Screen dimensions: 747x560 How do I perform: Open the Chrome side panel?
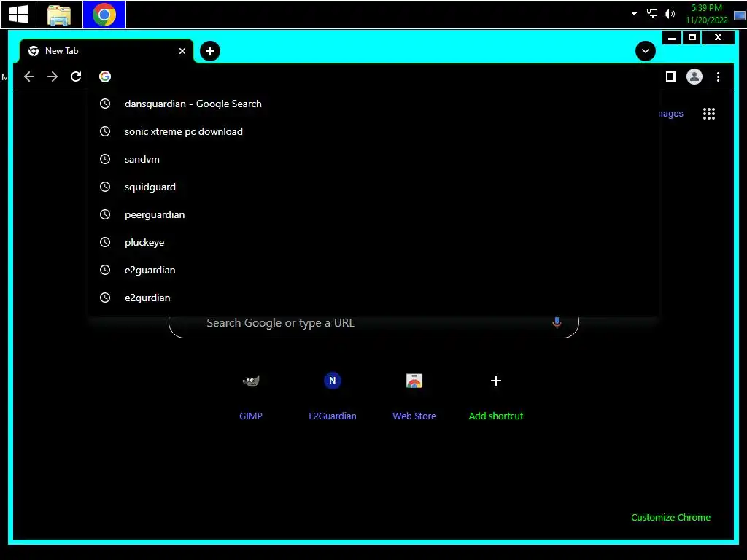(671, 77)
